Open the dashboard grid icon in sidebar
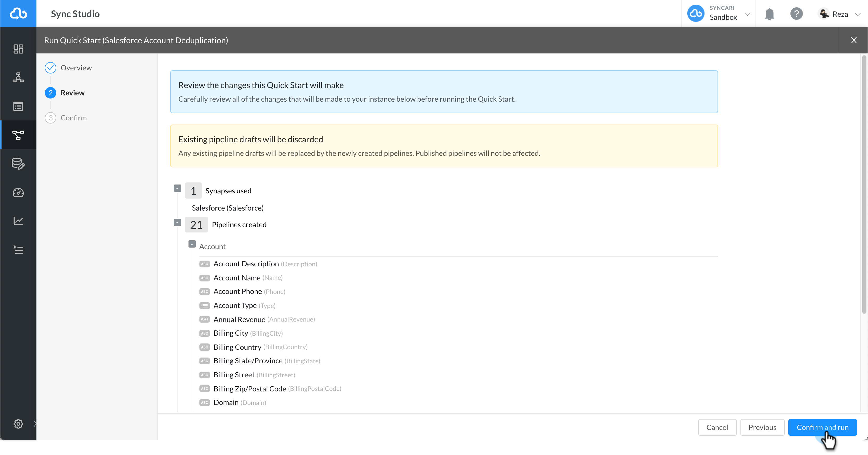868x455 pixels. (18, 49)
